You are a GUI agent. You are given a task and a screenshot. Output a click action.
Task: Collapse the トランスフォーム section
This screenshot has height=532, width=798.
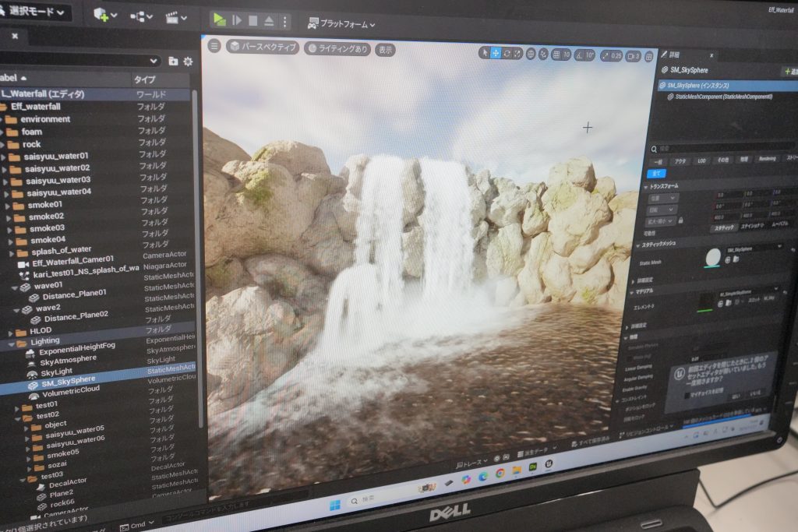click(x=645, y=186)
